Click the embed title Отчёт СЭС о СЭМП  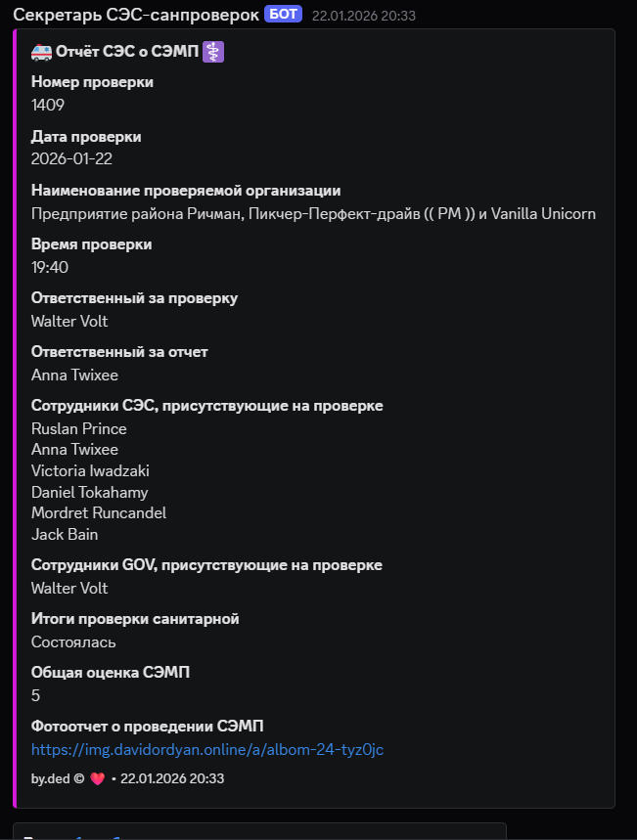[127, 52]
